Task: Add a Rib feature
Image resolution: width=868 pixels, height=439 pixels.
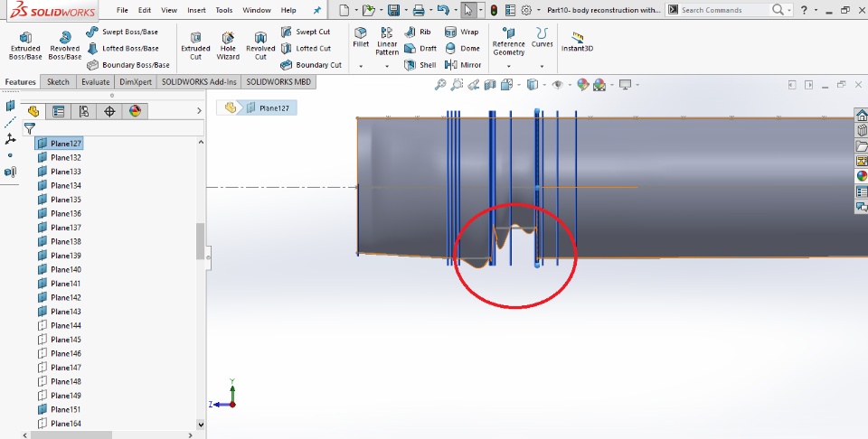Action: coord(418,32)
